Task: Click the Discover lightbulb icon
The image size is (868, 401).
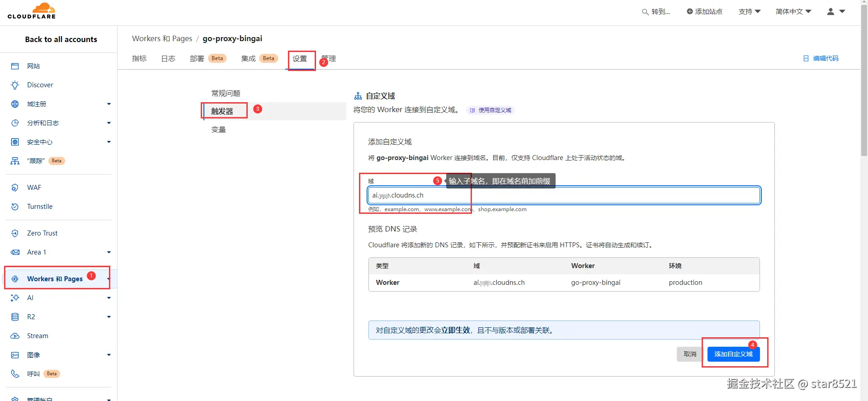Action: pos(15,85)
